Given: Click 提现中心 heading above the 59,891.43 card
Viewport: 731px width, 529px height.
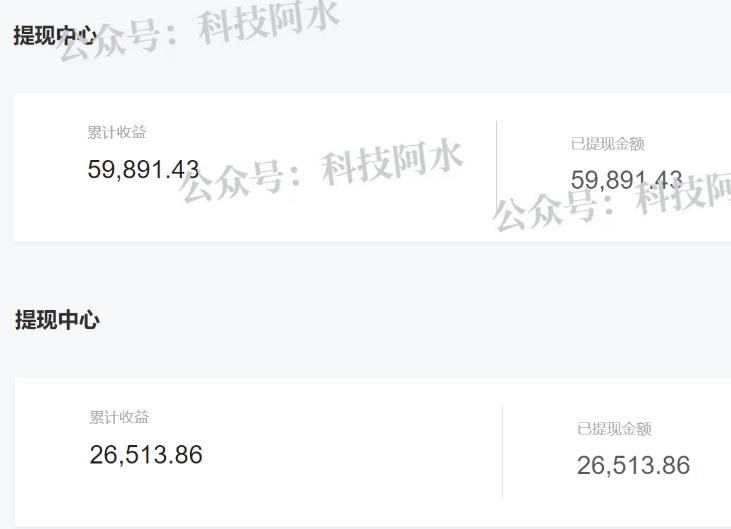Looking at the screenshot, I should (x=55, y=36).
